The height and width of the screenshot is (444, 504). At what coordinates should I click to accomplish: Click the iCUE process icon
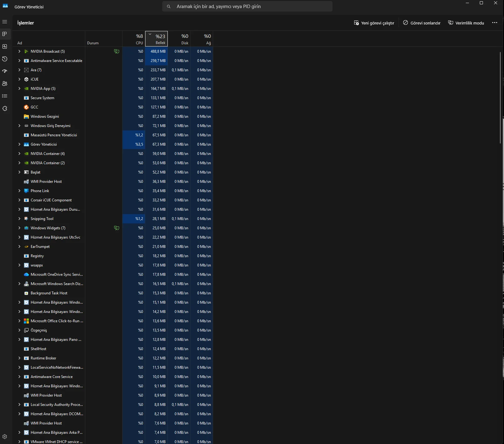pyautogui.click(x=26, y=79)
